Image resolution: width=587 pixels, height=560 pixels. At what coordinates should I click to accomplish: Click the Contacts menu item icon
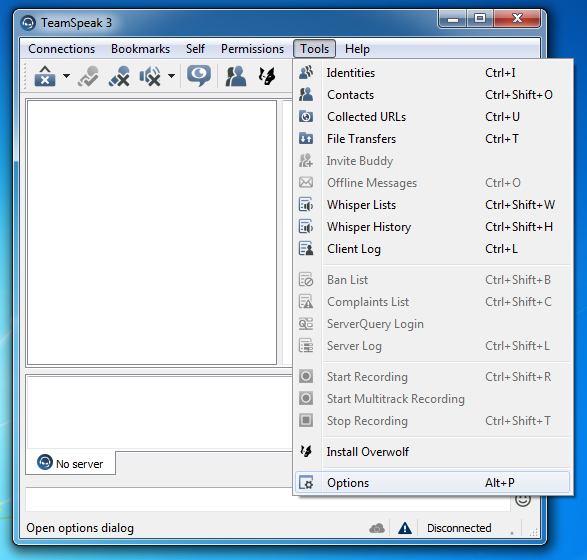(x=306, y=94)
